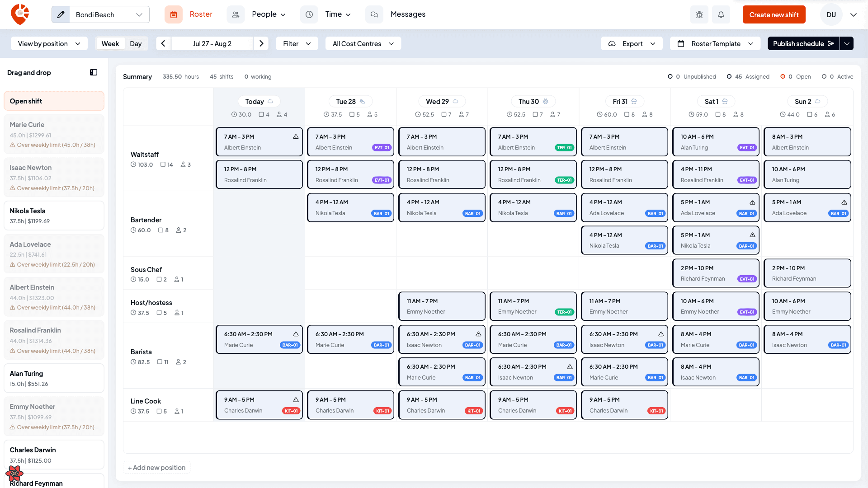868x488 pixels.
Task: Open the Roster Template dropdown
Action: (715, 43)
